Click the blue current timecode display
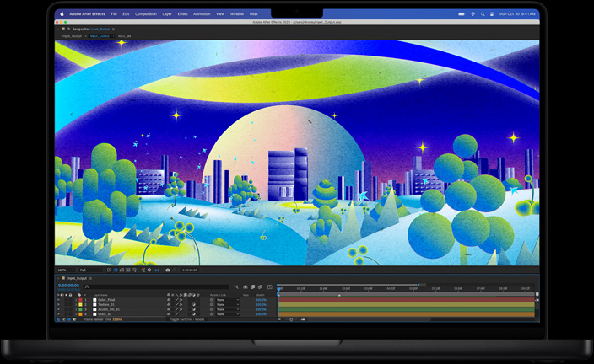Screen dimensions: 594x364 pyautogui.click(x=67, y=286)
